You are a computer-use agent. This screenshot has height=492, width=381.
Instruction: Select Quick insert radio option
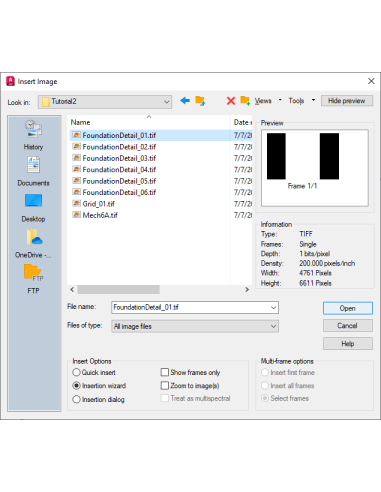(x=76, y=372)
